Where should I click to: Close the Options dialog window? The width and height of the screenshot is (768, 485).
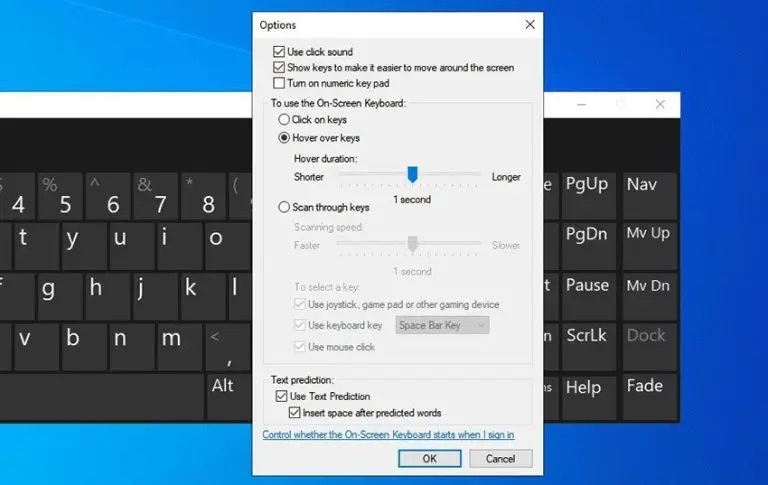(529, 24)
